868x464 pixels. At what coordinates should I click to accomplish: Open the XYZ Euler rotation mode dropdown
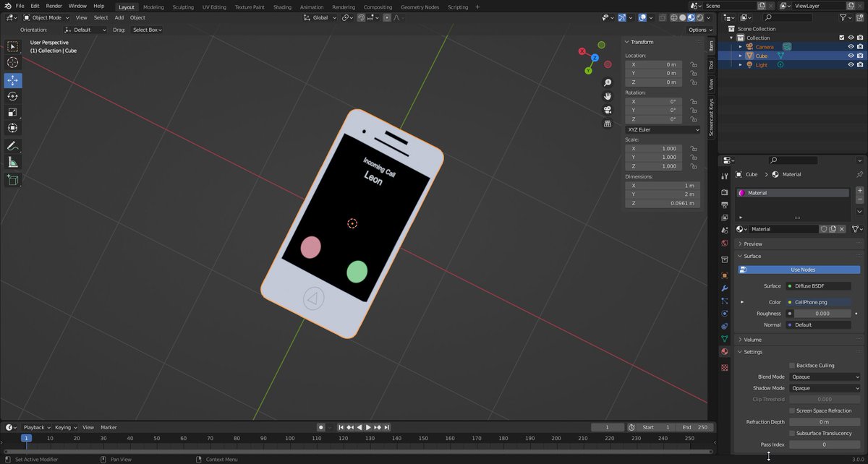coord(663,129)
